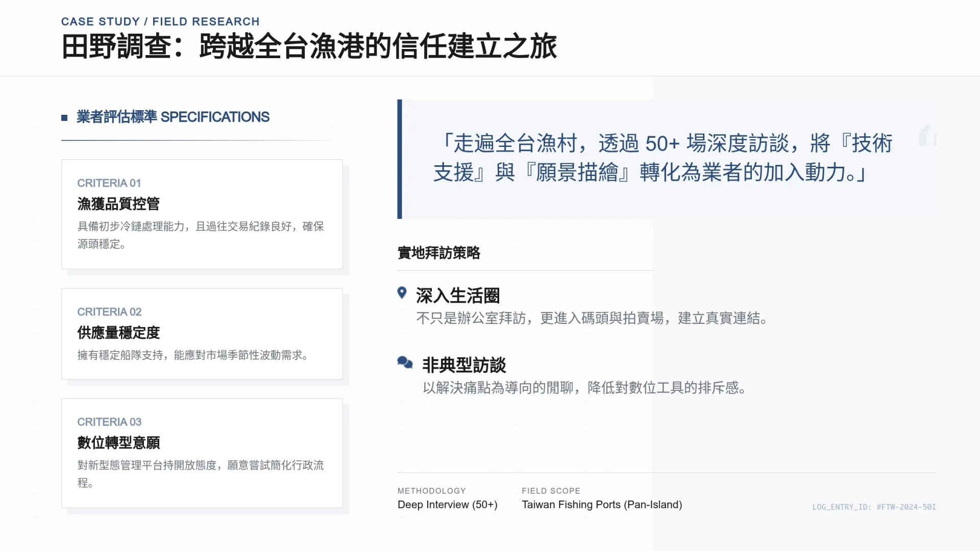Select the CRITERIA 01 漁獲品質控管 card

tap(202, 214)
